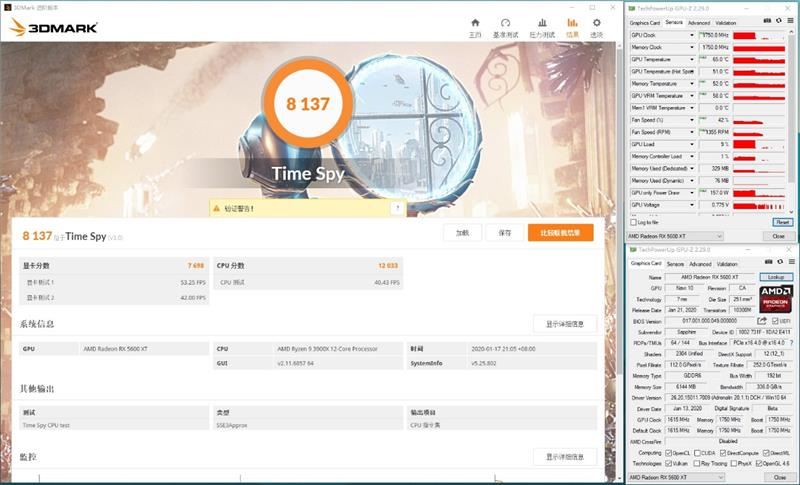Click the Bus Interface question mark
Screen dimensions: 800x485
pos(791,343)
